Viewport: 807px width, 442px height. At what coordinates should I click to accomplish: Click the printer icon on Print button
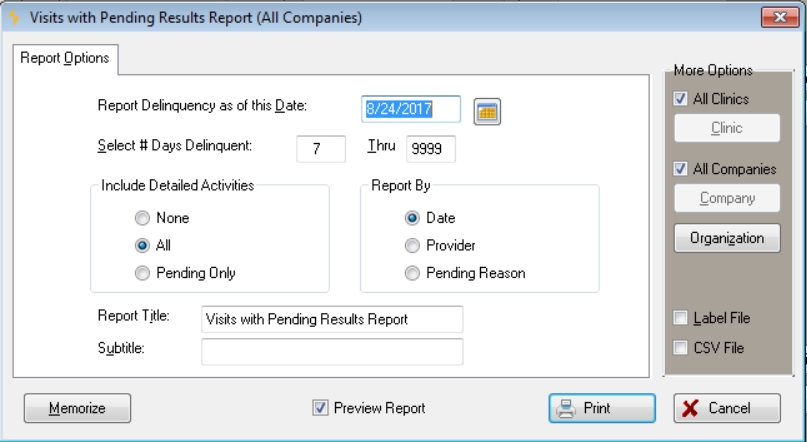(566, 409)
